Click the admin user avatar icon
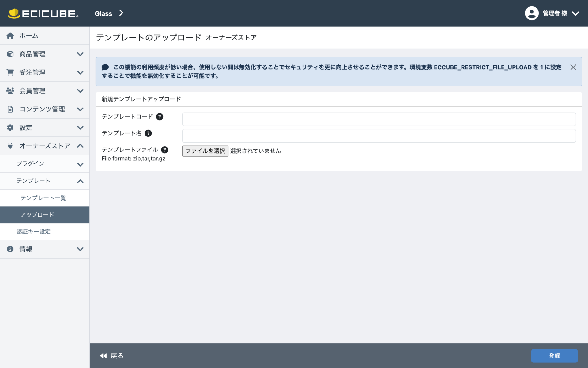This screenshot has height=368, width=588. 532,13
